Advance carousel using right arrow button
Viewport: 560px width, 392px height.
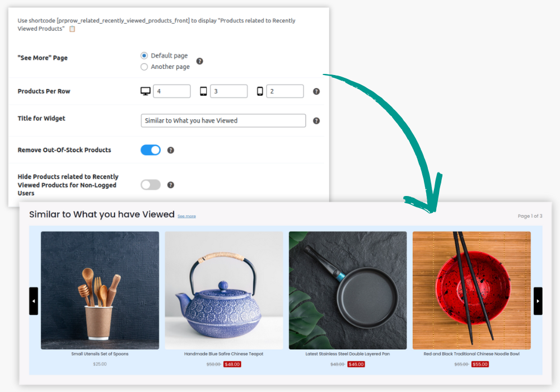[x=538, y=301]
